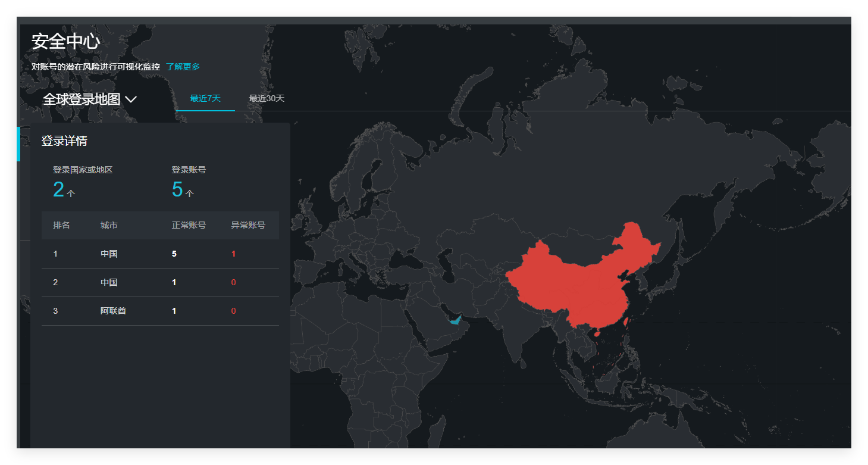The width and height of the screenshot is (868, 465).
Task: Click the 登录详情 panel title
Action: [64, 141]
